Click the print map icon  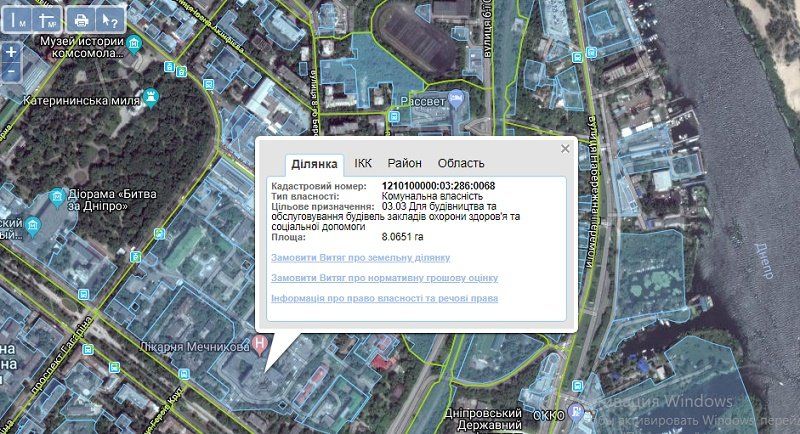(82, 20)
